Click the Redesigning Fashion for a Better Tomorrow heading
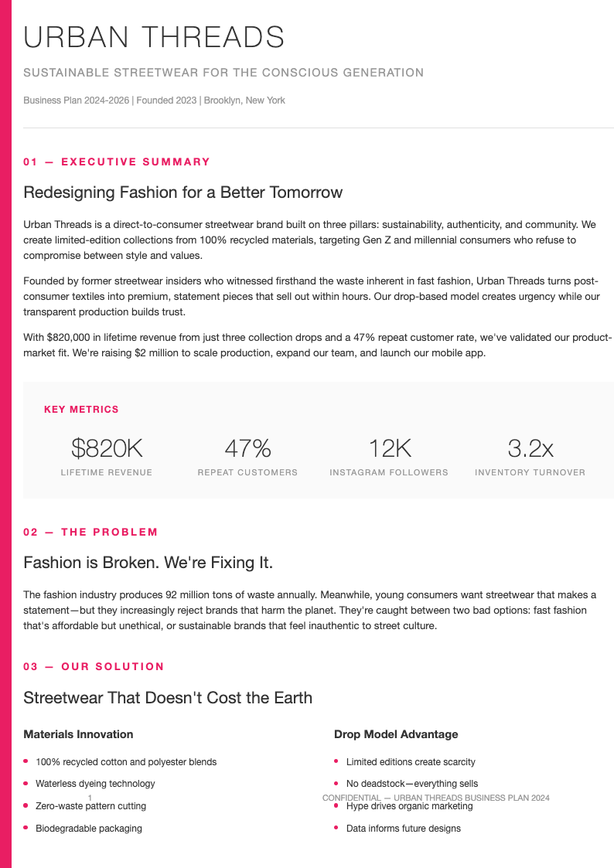Image resolution: width=614 pixels, height=868 pixels. (x=182, y=192)
